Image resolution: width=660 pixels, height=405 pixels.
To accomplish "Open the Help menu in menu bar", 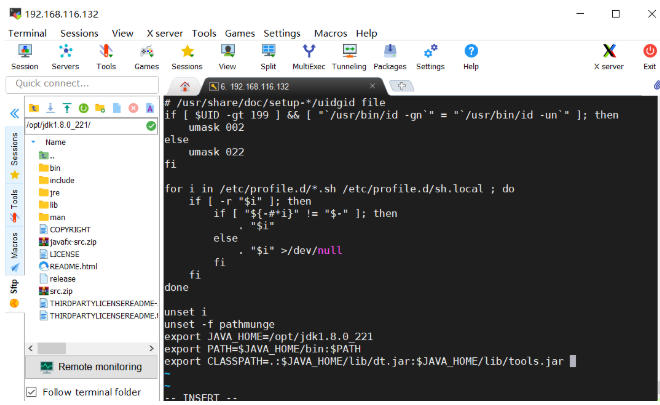I will [367, 33].
